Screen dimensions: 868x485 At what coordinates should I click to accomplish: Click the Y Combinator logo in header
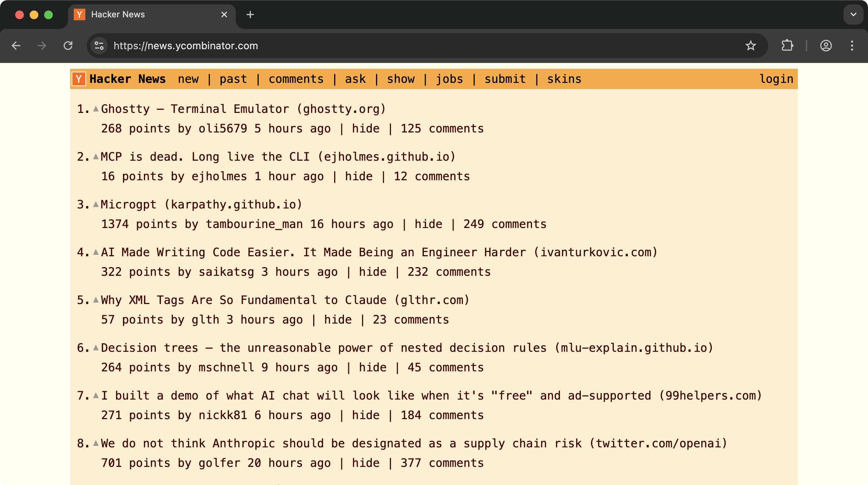coord(79,79)
